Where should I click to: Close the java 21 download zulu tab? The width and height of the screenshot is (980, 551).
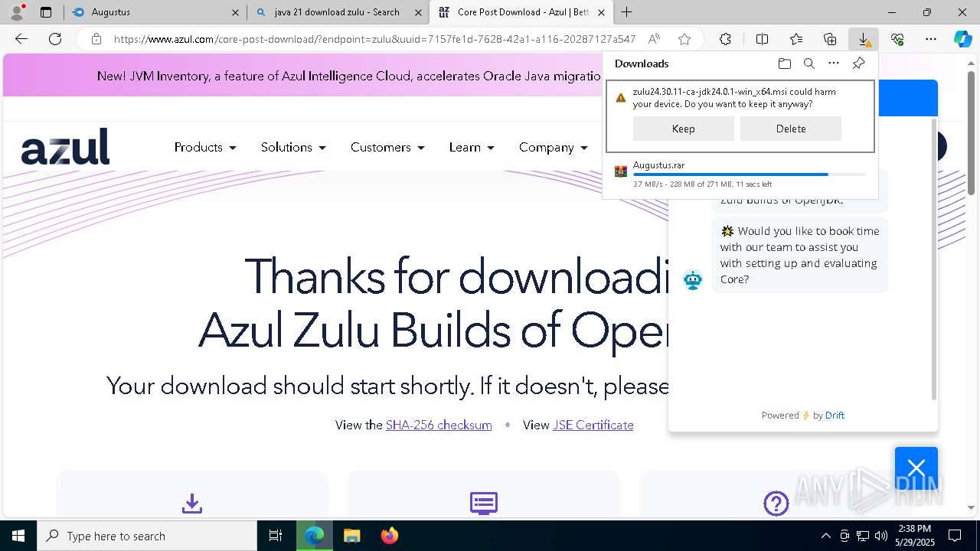[419, 12]
